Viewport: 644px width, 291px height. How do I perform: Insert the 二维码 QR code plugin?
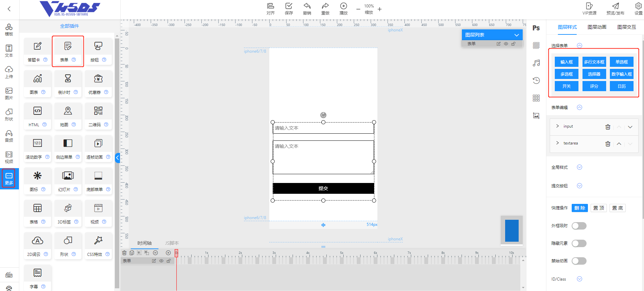(x=98, y=116)
